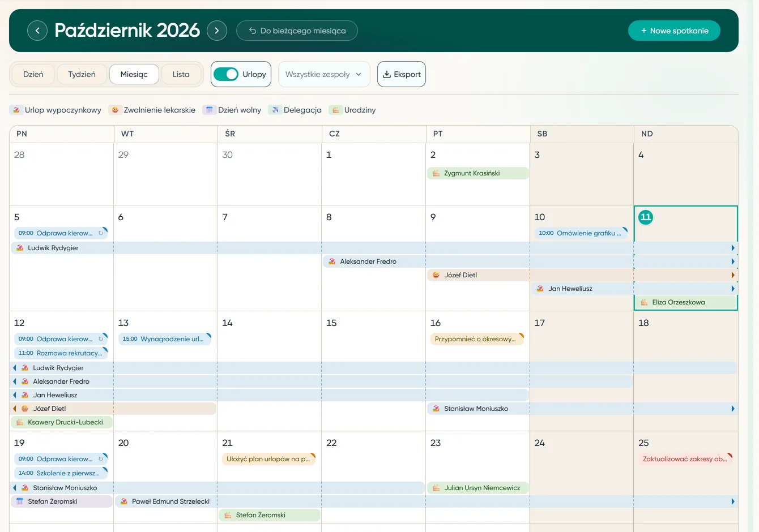Expand Ludwik Rydygier continuation arrow on October 11
Viewport: 759px width, 532px height.
coord(733,248)
